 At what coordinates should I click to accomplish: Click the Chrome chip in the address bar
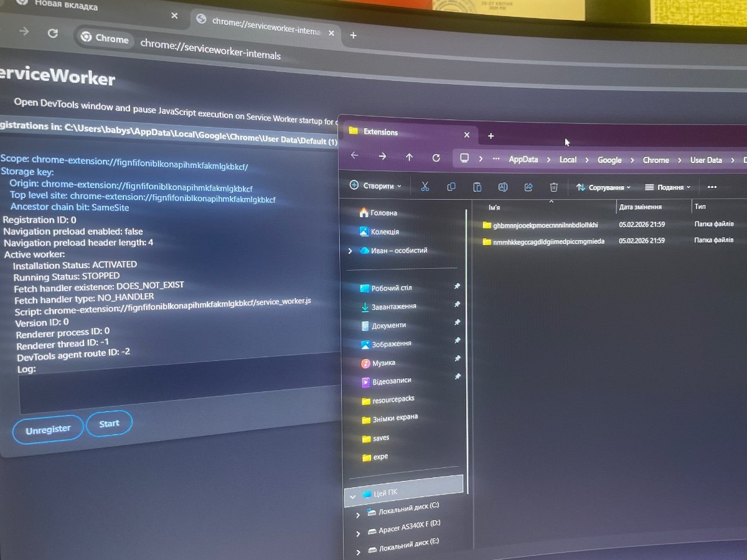pos(105,38)
